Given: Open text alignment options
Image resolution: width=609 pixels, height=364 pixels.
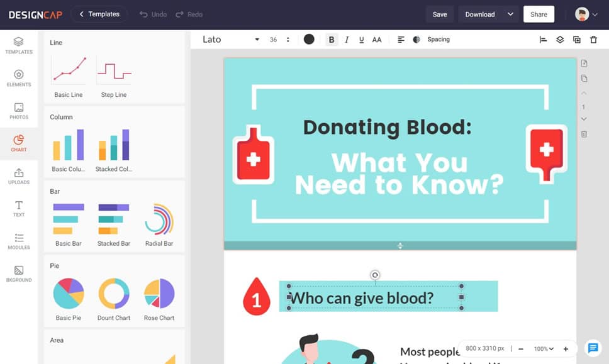Looking at the screenshot, I should click(x=401, y=40).
